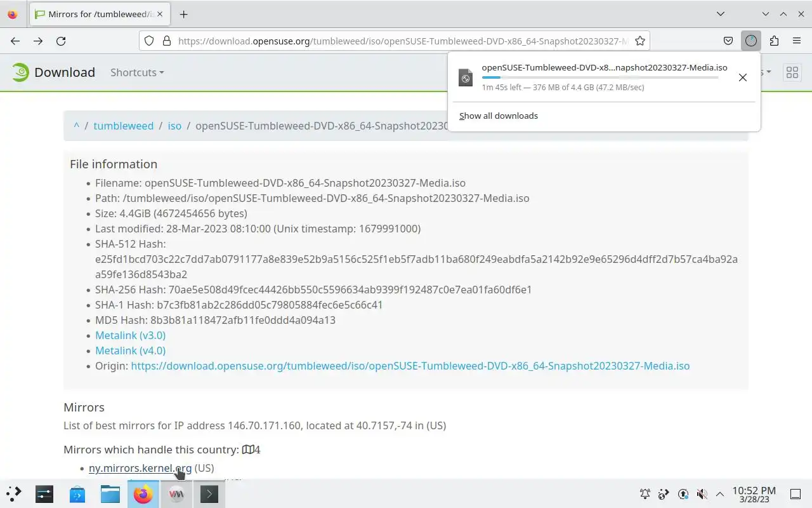Screen dimensions: 812x508
Task: Open a new tab with plus button
Action: [183, 14]
